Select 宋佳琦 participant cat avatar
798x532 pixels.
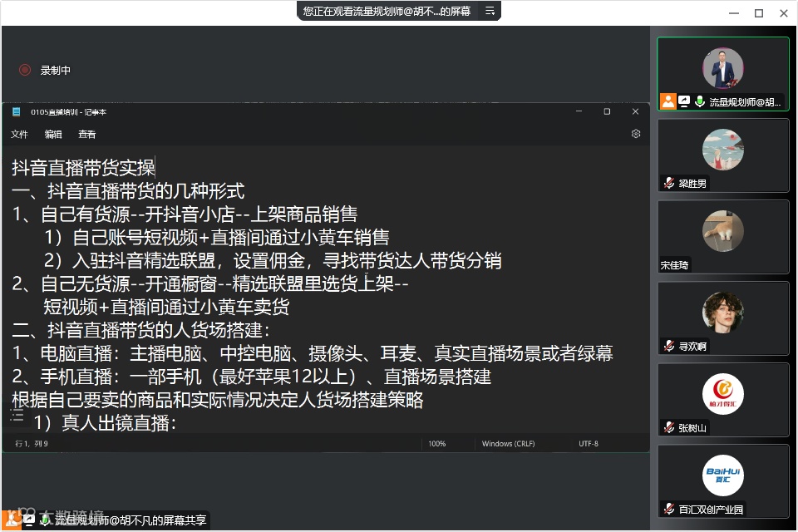(722, 231)
